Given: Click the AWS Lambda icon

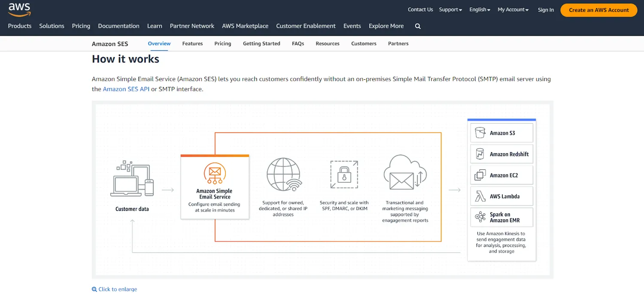Looking at the screenshot, I should pos(480,196).
